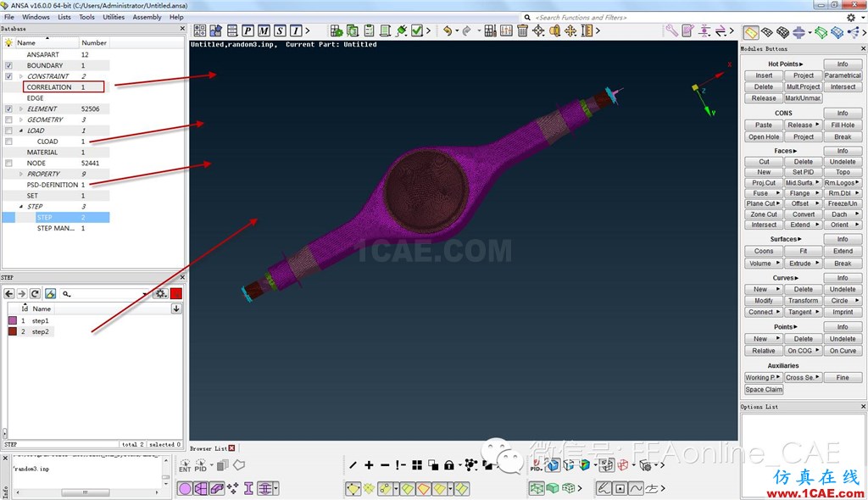
Task: Toggle the GEOMETRY checkbox
Action: 8,119
